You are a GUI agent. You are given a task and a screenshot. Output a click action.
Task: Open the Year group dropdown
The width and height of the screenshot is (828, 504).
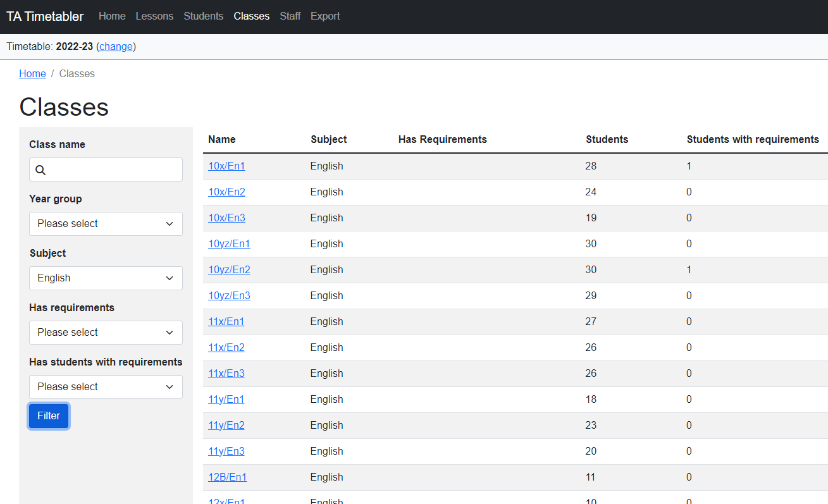[106, 224]
